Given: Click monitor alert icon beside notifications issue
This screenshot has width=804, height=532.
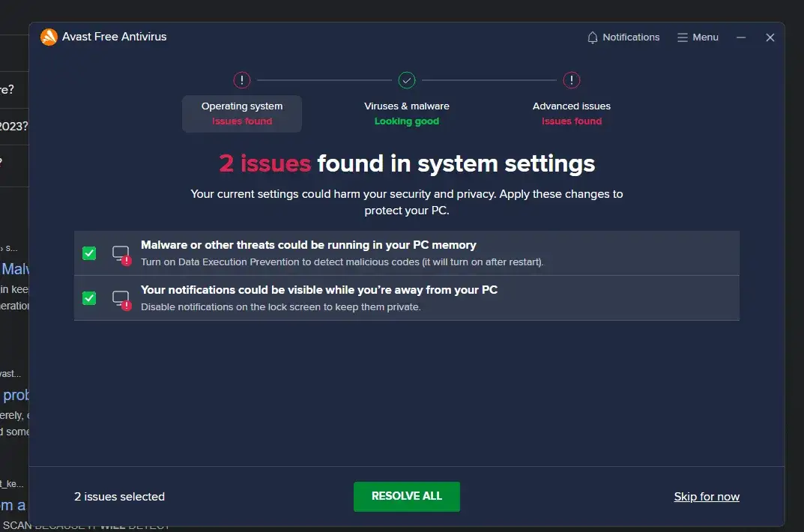Looking at the screenshot, I should point(121,300).
